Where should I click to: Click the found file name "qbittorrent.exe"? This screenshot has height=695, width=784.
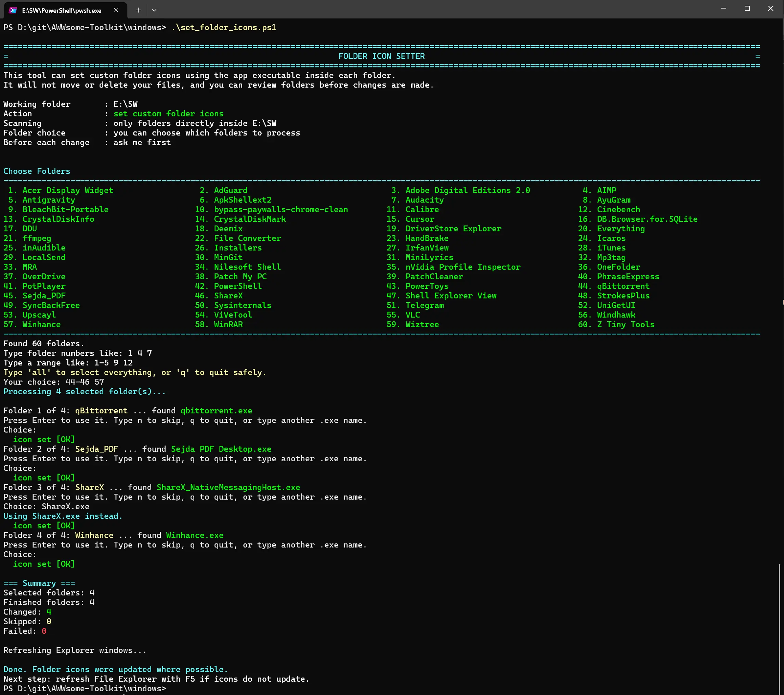tap(216, 411)
